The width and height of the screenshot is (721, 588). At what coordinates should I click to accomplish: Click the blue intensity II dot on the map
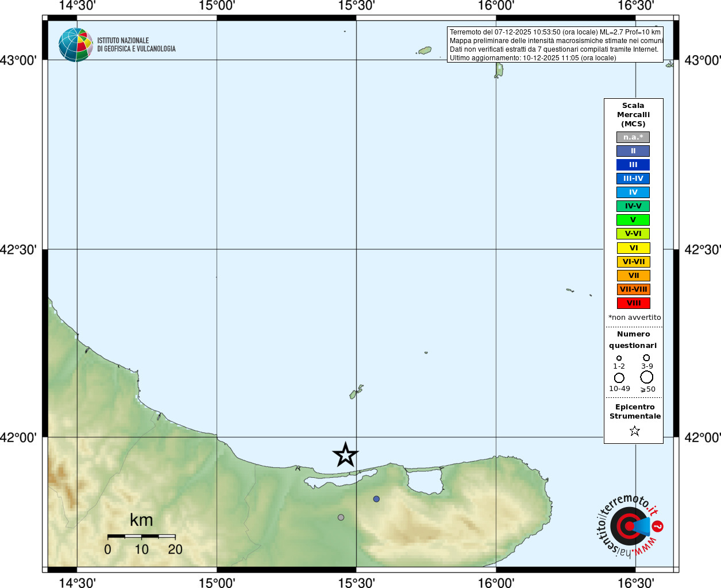point(376,499)
